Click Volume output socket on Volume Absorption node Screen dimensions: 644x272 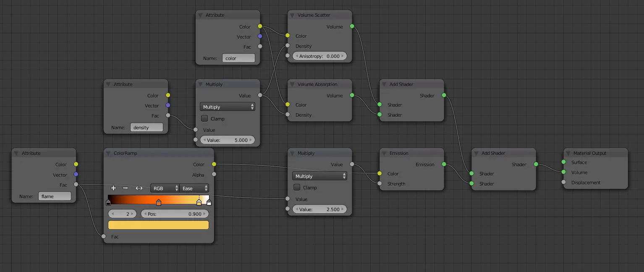click(352, 95)
